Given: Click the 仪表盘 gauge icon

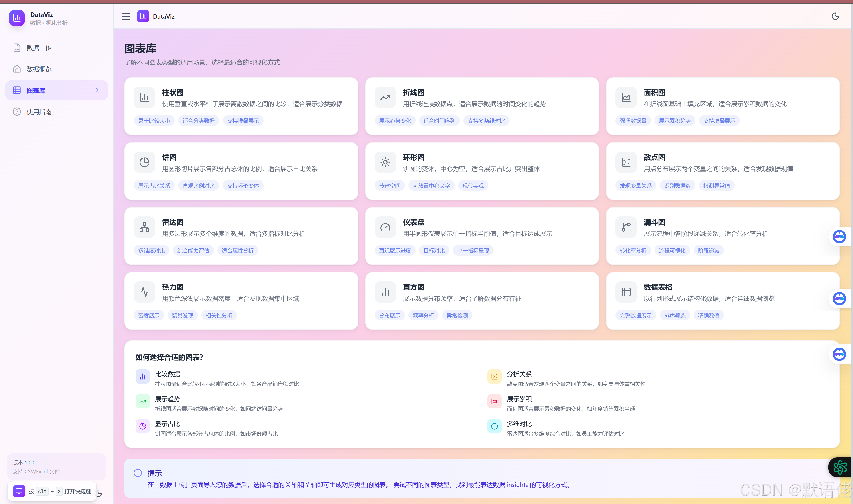Looking at the screenshot, I should point(385,227).
